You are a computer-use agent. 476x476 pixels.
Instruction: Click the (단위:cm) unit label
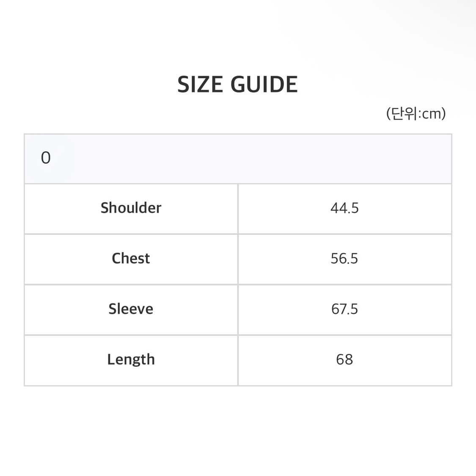[x=415, y=113]
